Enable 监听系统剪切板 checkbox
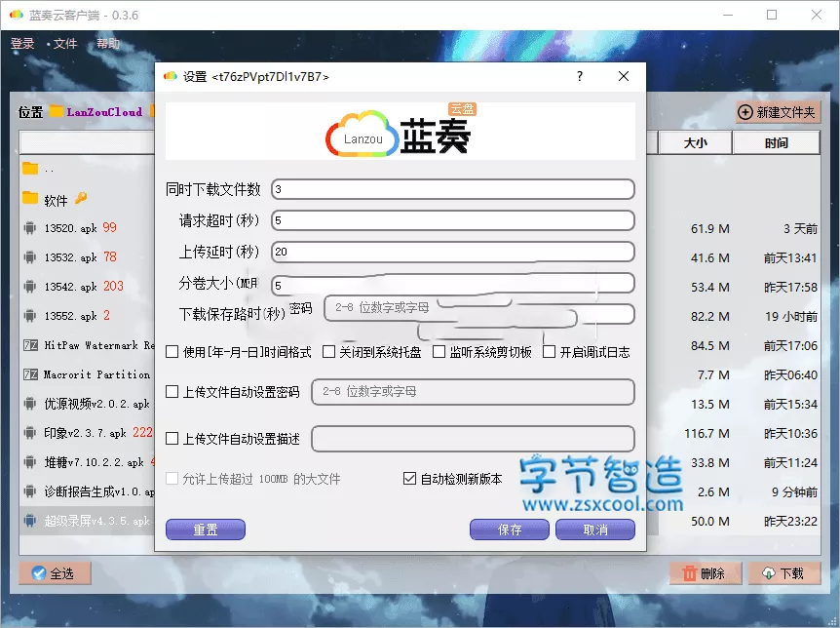This screenshot has width=840, height=628. [x=439, y=352]
